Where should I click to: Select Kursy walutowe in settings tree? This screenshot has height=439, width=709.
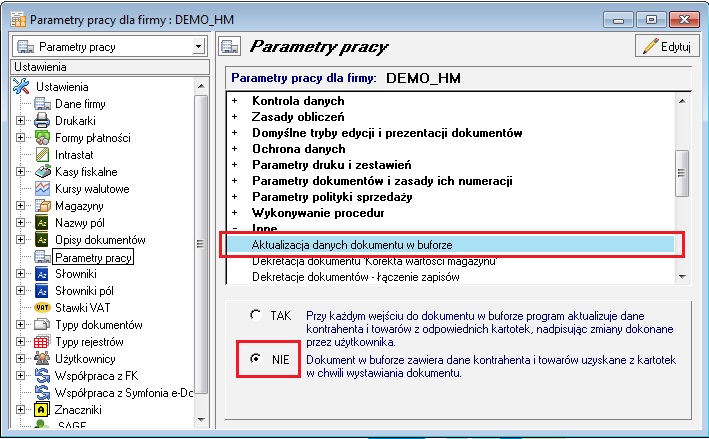click(x=92, y=189)
